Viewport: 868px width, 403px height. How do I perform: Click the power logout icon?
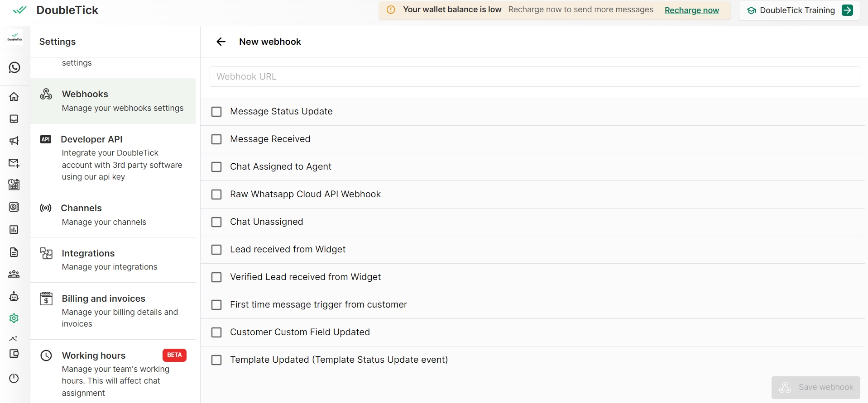(14, 378)
